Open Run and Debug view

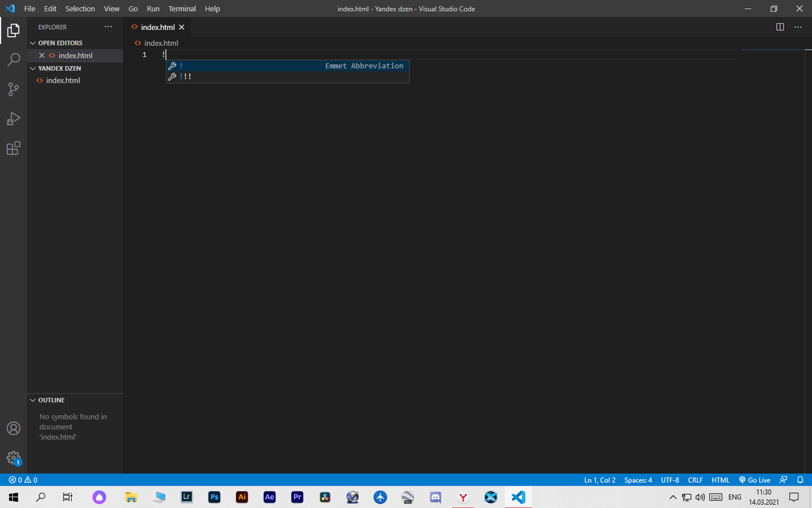point(14,119)
